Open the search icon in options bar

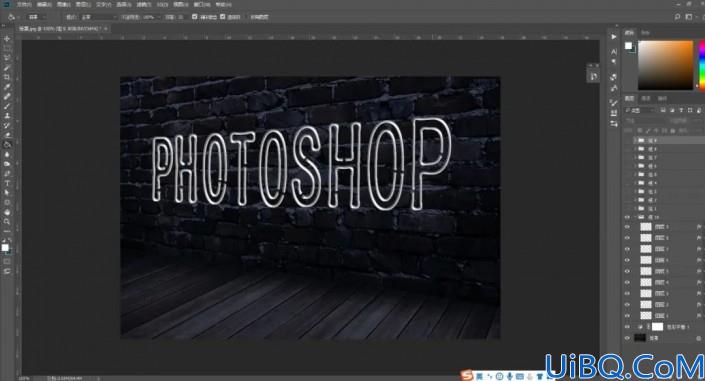pyautogui.click(x=677, y=17)
